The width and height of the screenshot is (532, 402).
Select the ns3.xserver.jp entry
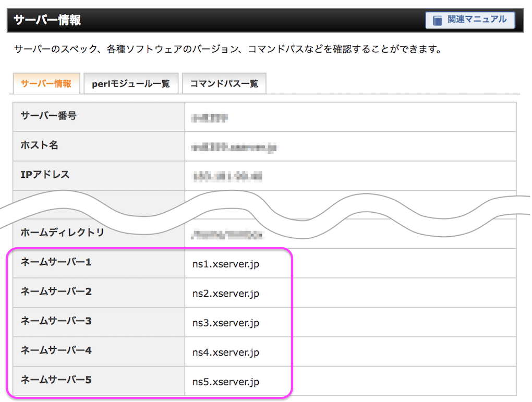click(226, 323)
